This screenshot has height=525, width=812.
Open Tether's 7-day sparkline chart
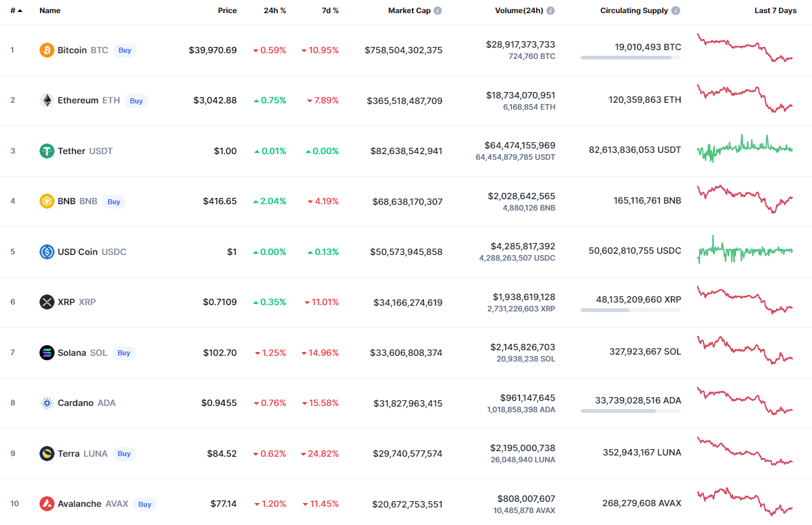[745, 149]
